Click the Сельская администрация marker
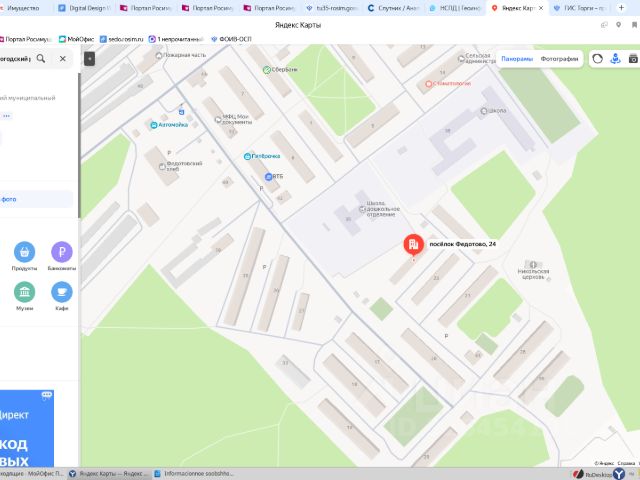 [461, 58]
